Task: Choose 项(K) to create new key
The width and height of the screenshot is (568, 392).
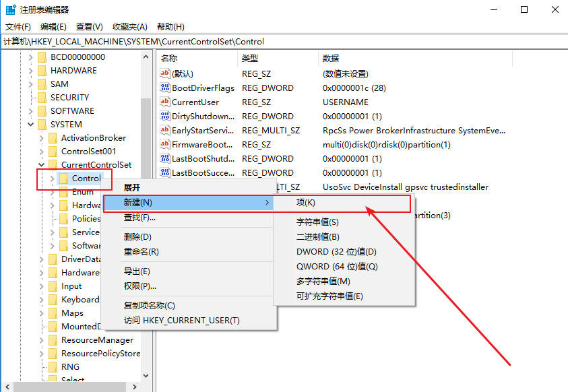Action: click(306, 203)
